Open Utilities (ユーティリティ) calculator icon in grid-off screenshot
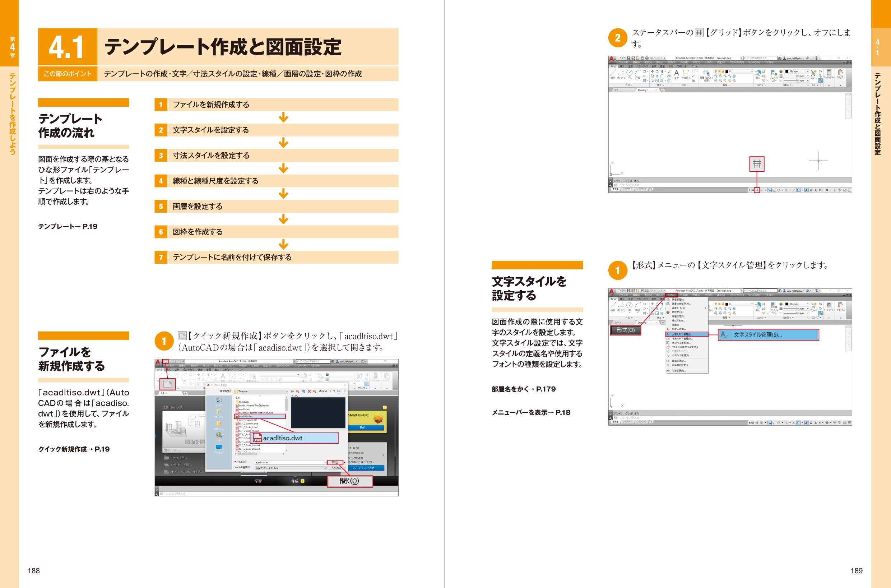 click(x=829, y=74)
